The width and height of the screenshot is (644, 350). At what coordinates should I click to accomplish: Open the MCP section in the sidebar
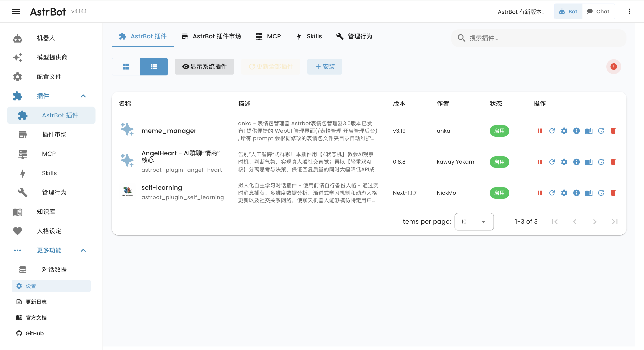(49, 154)
